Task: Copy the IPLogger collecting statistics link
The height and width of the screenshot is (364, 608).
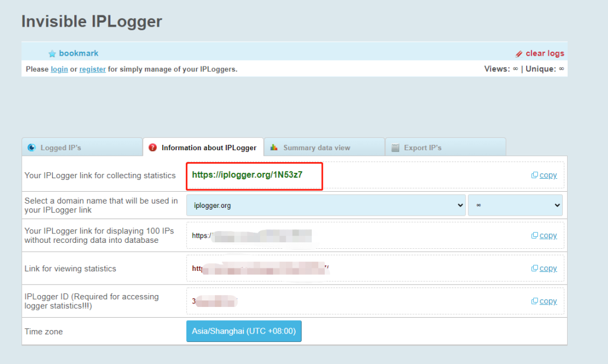Action: [x=548, y=175]
